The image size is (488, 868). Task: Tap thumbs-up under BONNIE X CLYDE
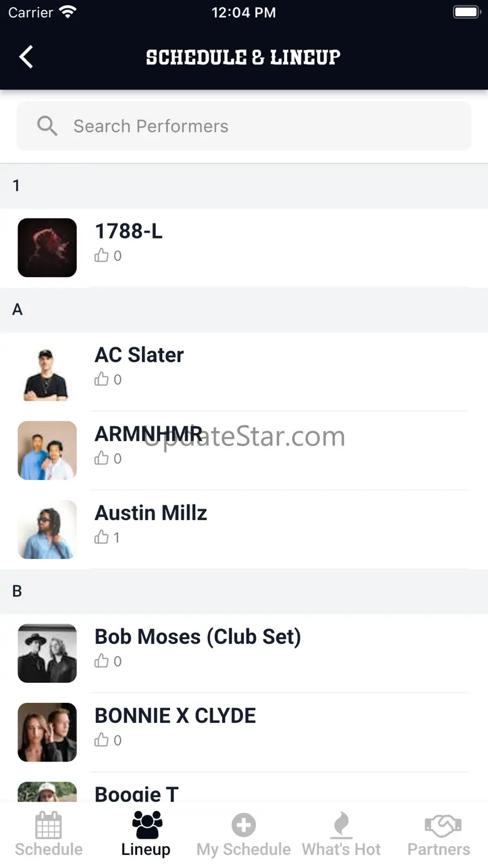pyautogui.click(x=101, y=740)
